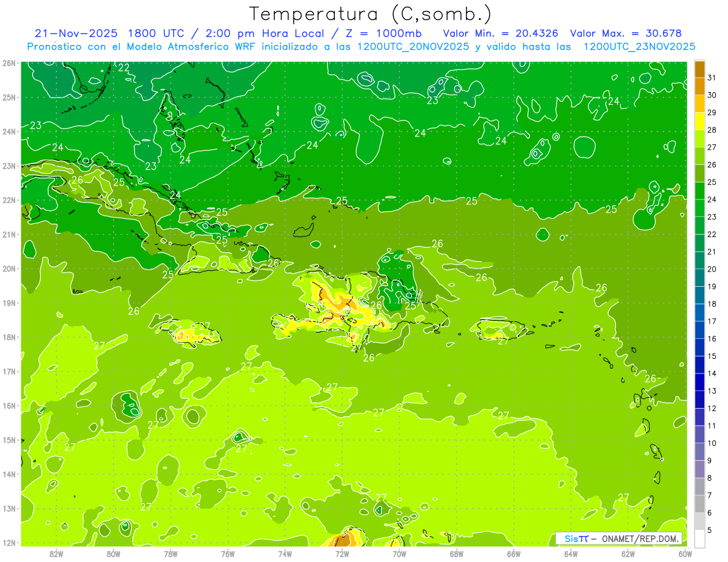Click the map title 'Temperatura (C,somb.)'

[x=370, y=14]
